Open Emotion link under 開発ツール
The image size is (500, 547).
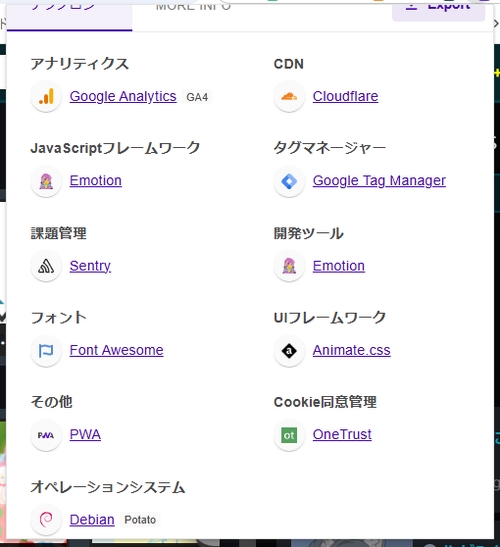(x=339, y=266)
